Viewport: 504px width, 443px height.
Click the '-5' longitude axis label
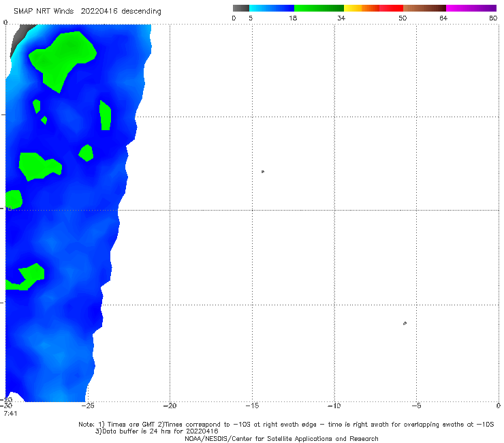(x=416, y=406)
